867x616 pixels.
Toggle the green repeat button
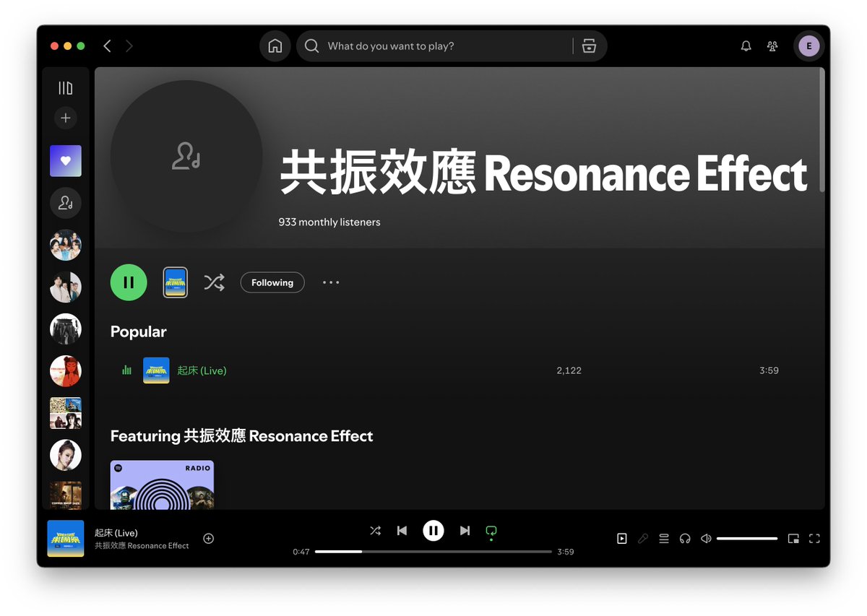[x=491, y=532]
